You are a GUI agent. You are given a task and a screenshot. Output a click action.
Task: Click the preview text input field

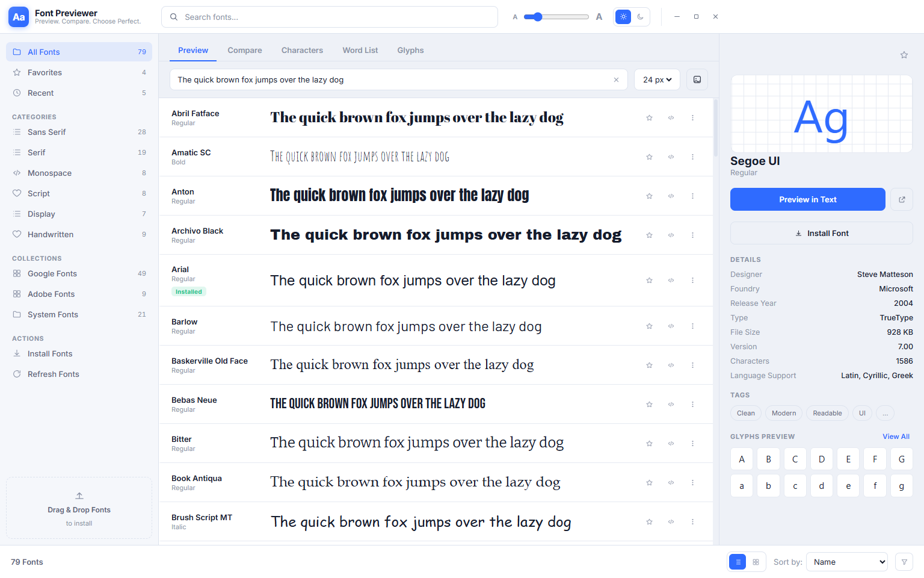399,79
